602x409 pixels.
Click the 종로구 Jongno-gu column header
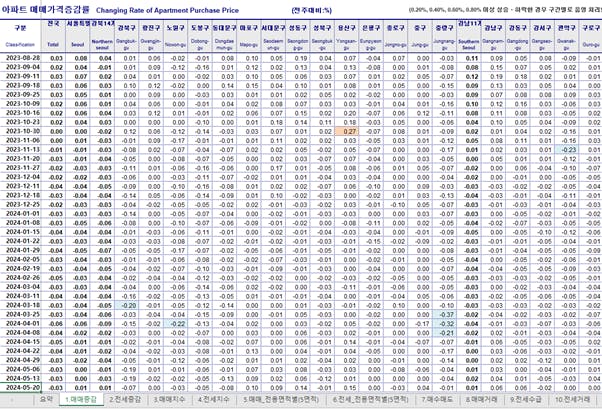pos(395,36)
